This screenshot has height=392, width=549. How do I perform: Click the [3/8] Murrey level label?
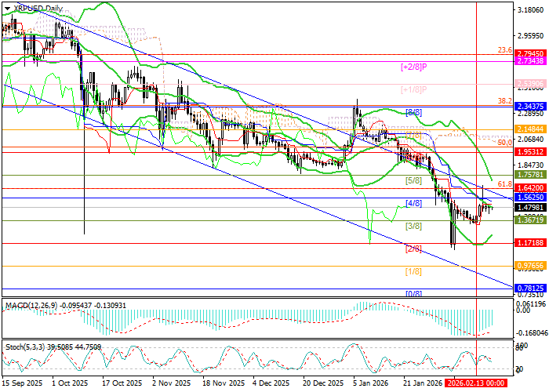[x=413, y=226]
